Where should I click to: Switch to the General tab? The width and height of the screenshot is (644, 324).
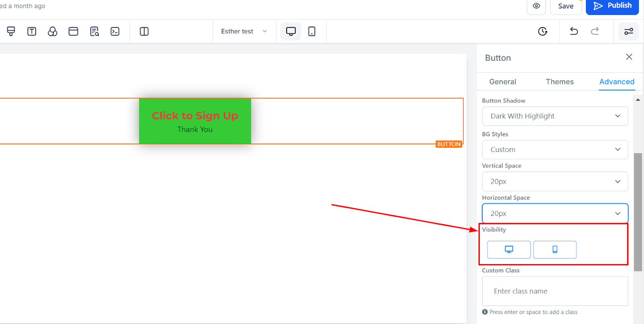[502, 82]
